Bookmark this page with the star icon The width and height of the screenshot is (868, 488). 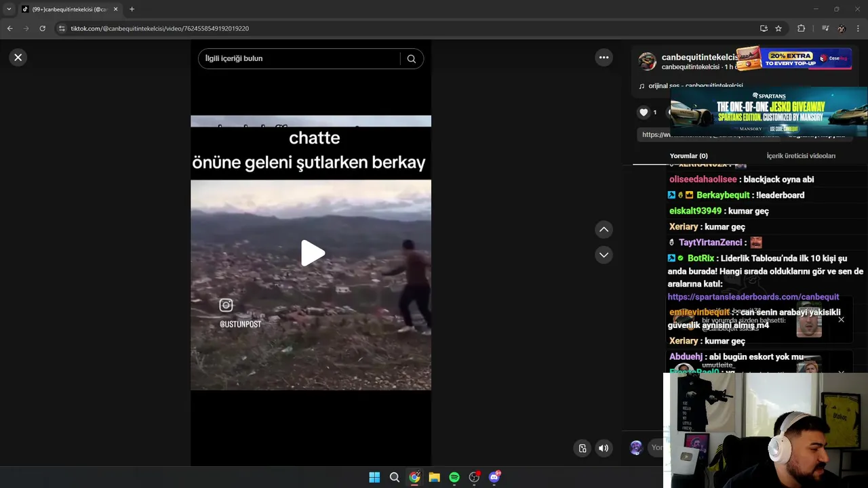[x=778, y=28]
